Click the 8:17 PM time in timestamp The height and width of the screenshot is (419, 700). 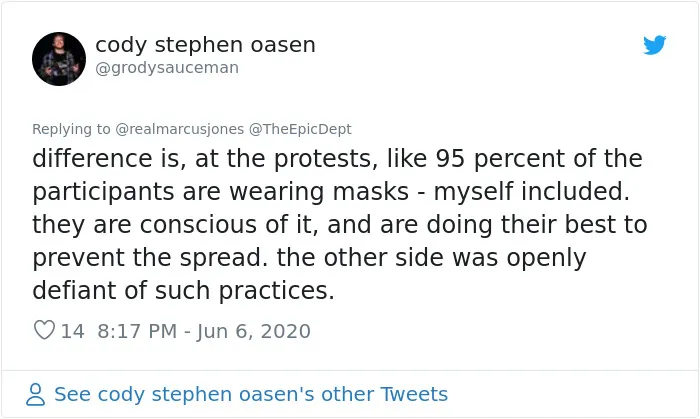tap(137, 331)
